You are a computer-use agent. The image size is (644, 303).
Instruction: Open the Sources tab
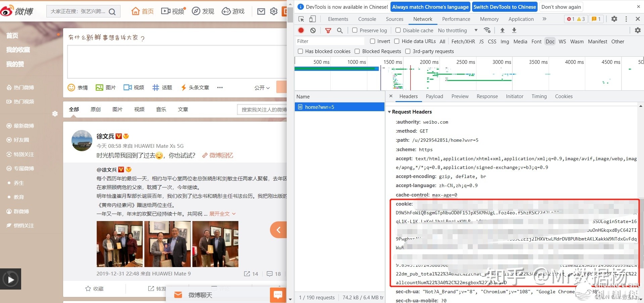coord(395,19)
